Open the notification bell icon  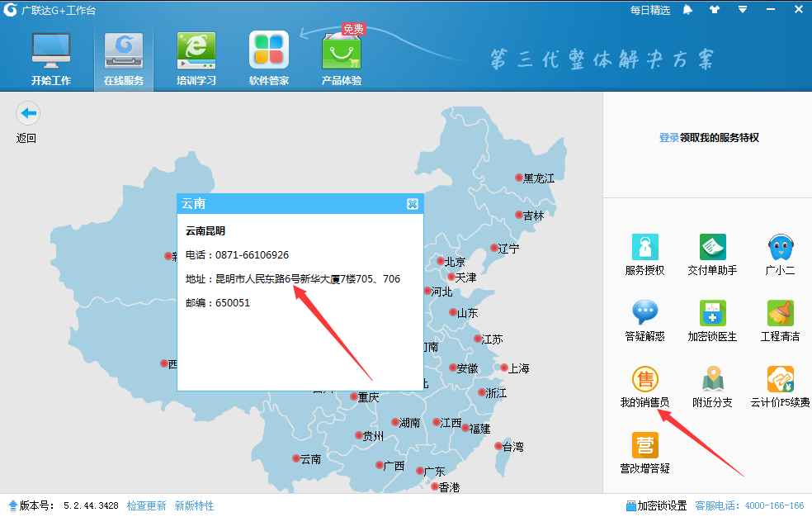[687, 10]
